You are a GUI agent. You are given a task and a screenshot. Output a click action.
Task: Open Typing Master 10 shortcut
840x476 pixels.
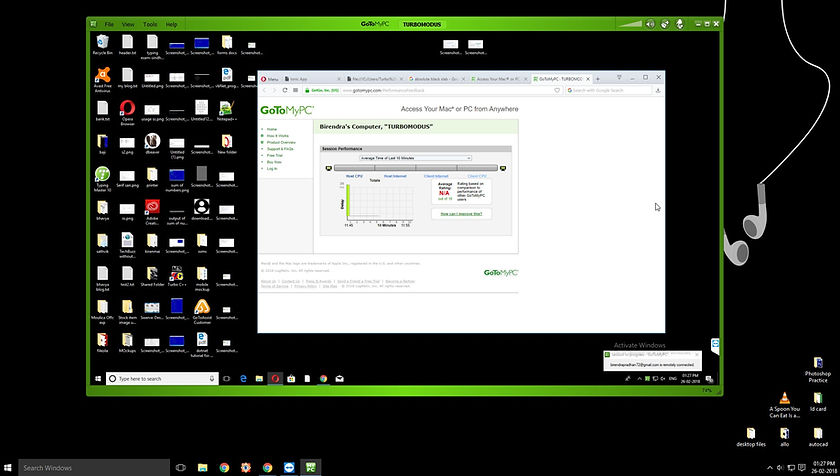[102, 179]
